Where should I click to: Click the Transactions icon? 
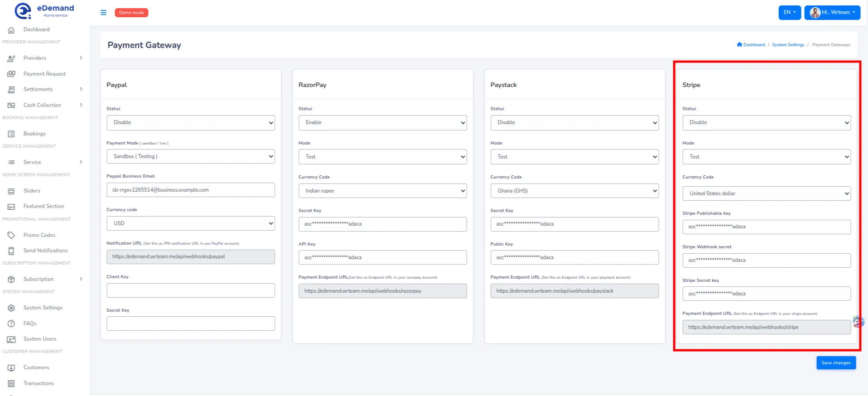tap(11, 384)
